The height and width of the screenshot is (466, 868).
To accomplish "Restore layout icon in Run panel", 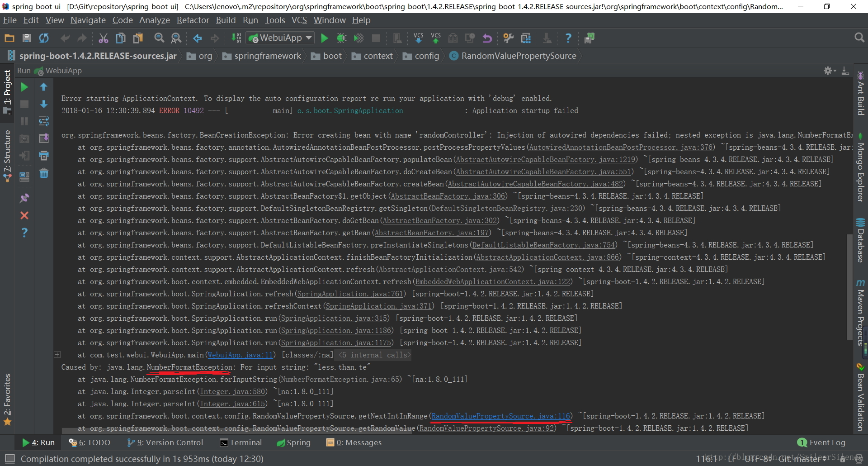I will 24,177.
